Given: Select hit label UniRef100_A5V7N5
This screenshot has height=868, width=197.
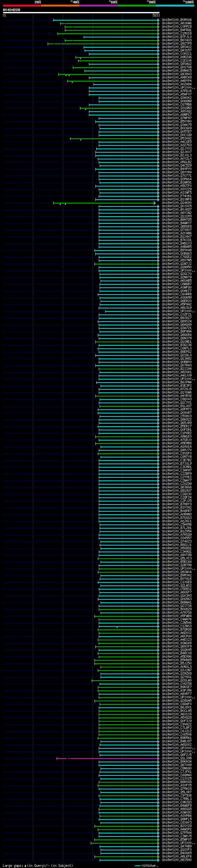Looking at the screenshot, I should coord(177,260).
